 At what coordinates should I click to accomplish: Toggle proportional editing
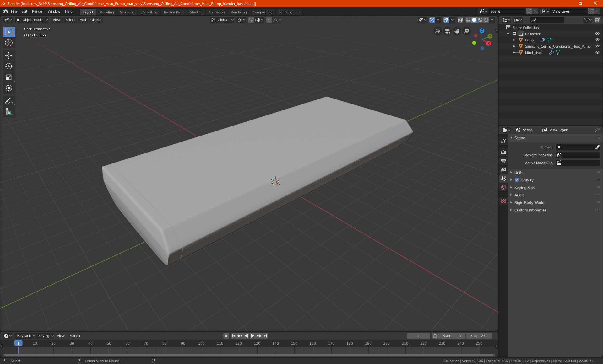coord(269,20)
